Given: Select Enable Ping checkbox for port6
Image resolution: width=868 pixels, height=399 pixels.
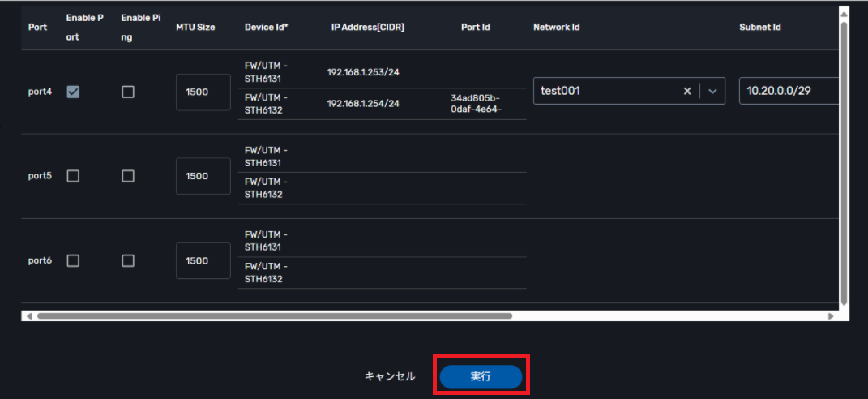Looking at the screenshot, I should (x=128, y=260).
